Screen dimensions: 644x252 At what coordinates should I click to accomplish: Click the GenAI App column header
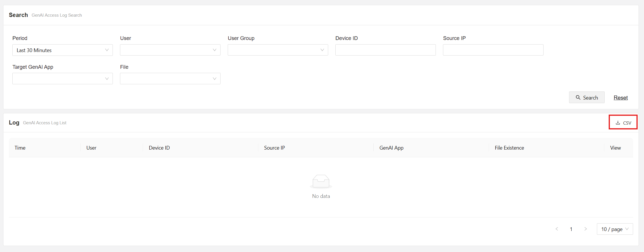pos(391,148)
